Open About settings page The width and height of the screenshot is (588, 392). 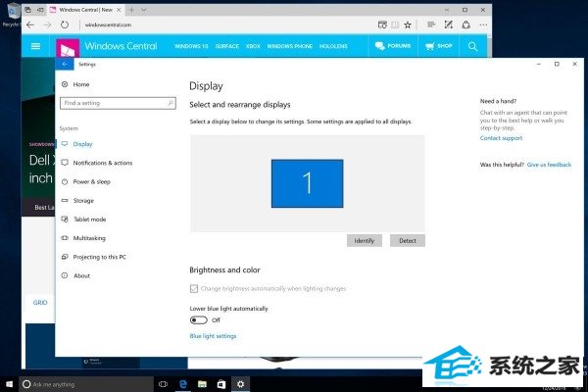click(81, 275)
